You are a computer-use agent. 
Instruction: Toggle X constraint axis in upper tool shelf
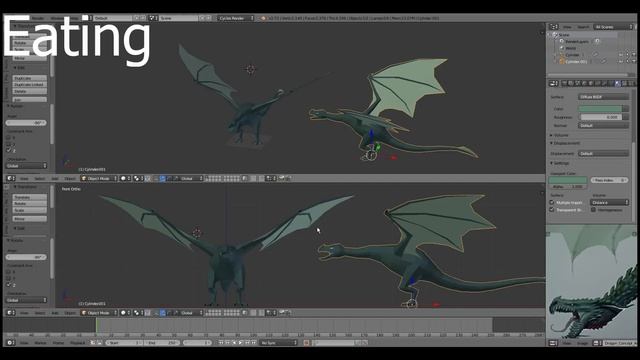click(9, 138)
